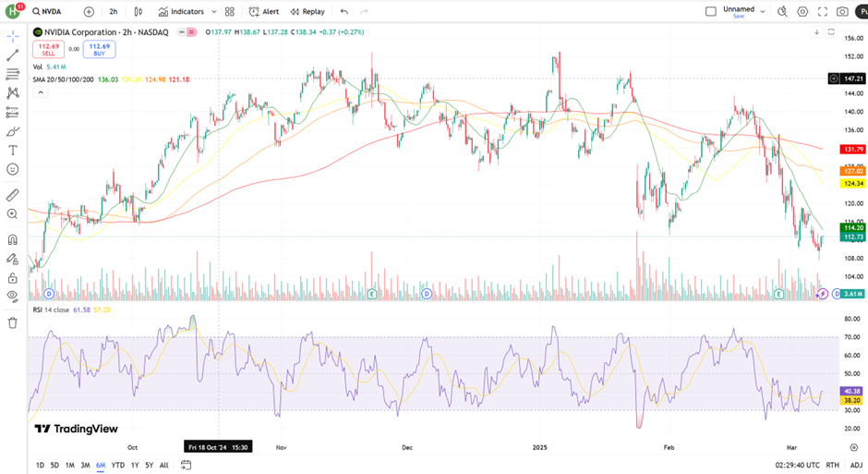Screen dimensions: 868x474
Task: Click the 112.69 SELL button
Action: coord(49,49)
